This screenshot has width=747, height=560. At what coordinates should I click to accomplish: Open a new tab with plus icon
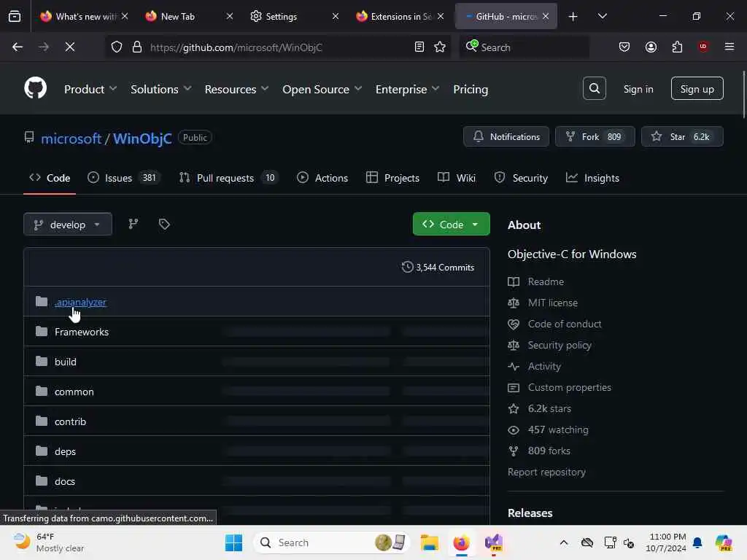click(x=573, y=17)
